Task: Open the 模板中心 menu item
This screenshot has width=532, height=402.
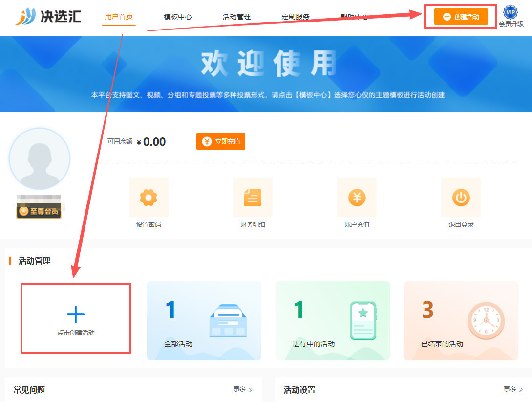Action: (x=178, y=17)
